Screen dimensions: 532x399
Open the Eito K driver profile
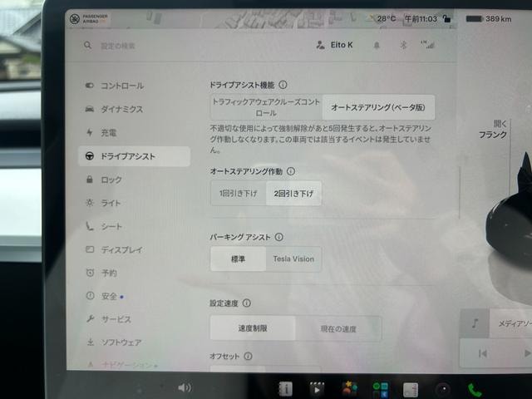click(x=334, y=45)
